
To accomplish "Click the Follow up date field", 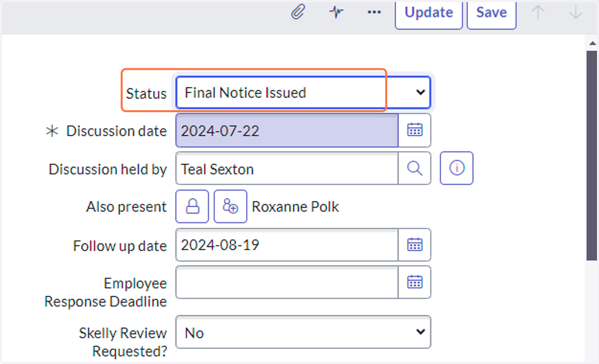I will [x=287, y=245].
